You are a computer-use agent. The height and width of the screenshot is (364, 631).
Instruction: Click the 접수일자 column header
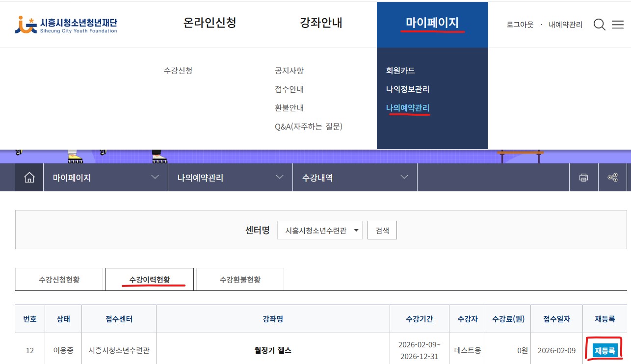(x=557, y=319)
